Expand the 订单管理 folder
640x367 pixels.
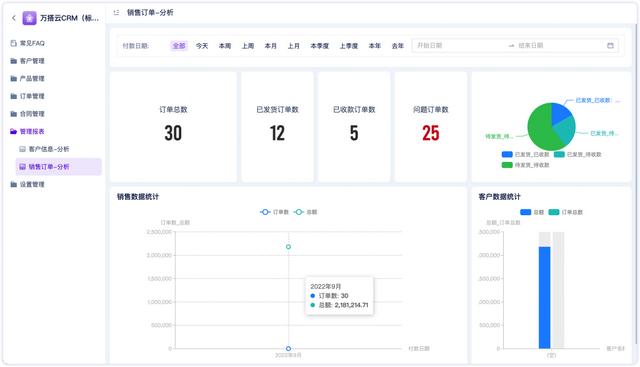27,96
